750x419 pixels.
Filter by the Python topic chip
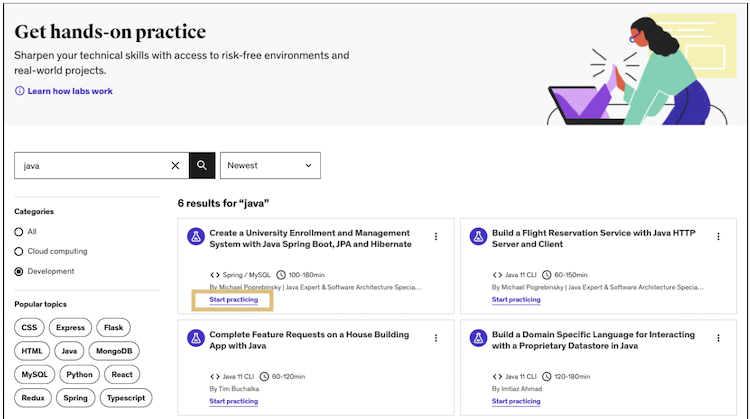coord(79,374)
